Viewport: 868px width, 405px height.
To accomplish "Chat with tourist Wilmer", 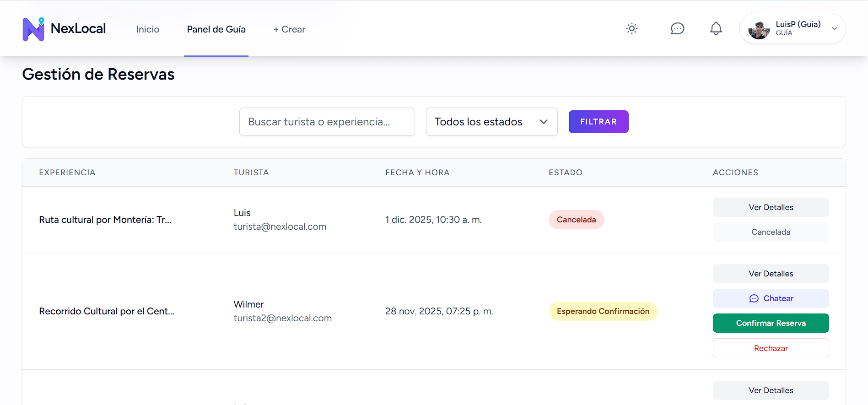I will click(771, 298).
